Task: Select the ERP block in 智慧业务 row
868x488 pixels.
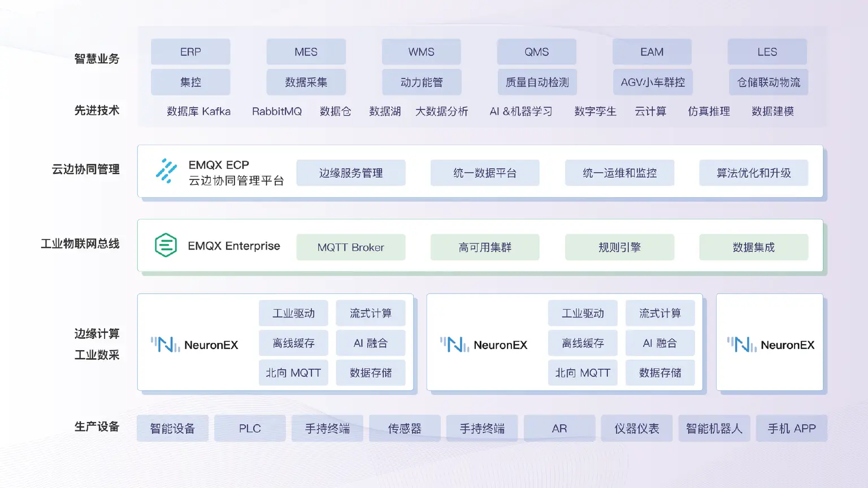Action: 190,51
